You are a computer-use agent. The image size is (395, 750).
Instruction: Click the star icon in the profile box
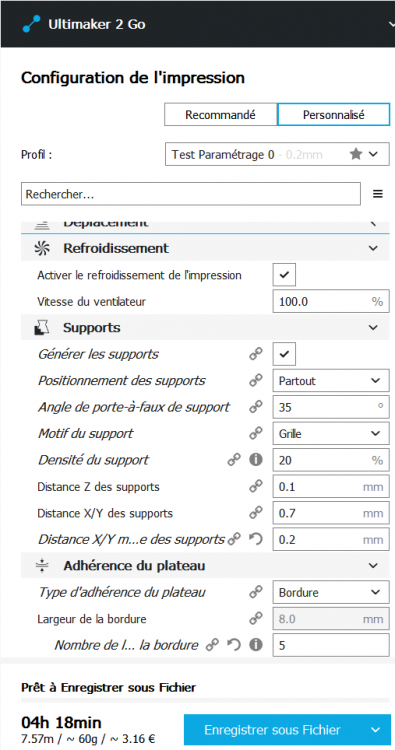click(355, 154)
